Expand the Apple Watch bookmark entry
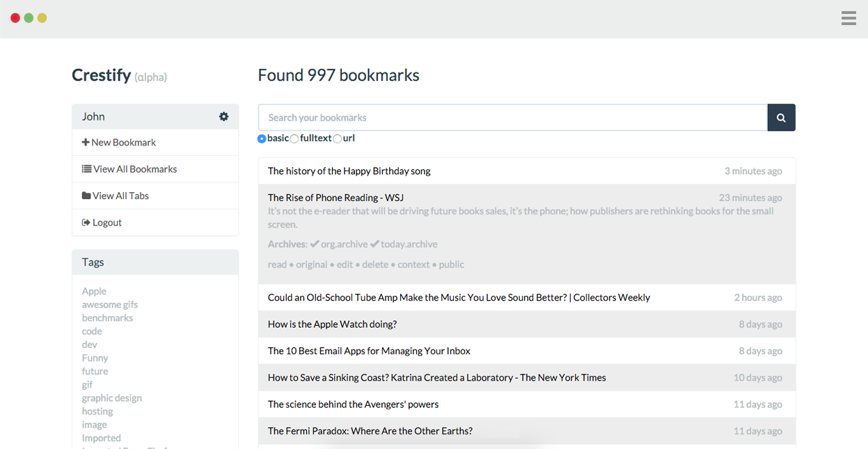The width and height of the screenshot is (868, 449). point(332,324)
